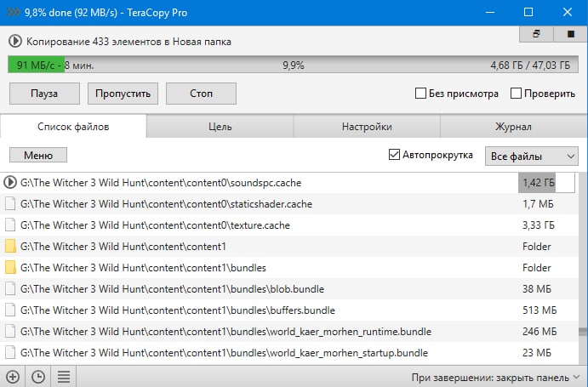Uncheck the Автопрокрутка checkbox
Image resolution: width=588 pixels, height=387 pixels.
394,155
